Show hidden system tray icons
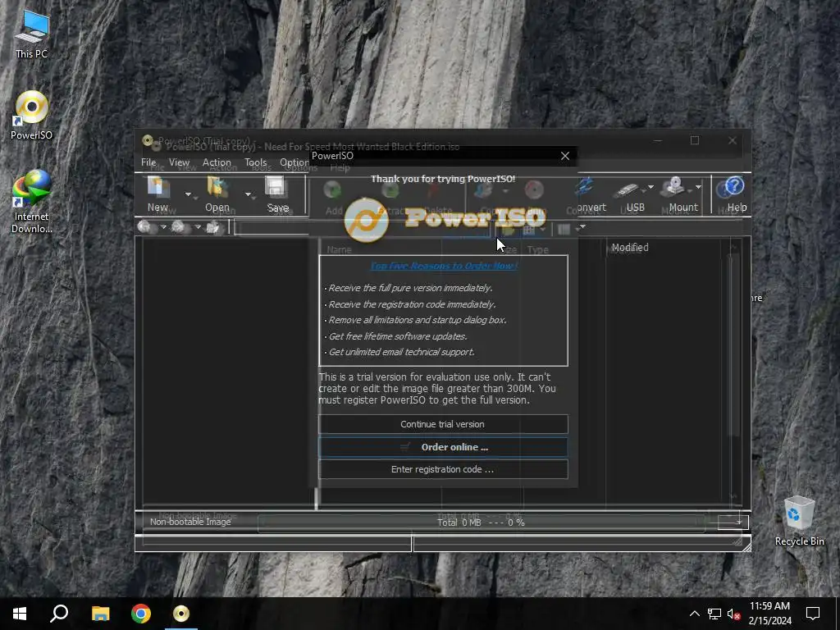The height and width of the screenshot is (630, 840). [694, 614]
